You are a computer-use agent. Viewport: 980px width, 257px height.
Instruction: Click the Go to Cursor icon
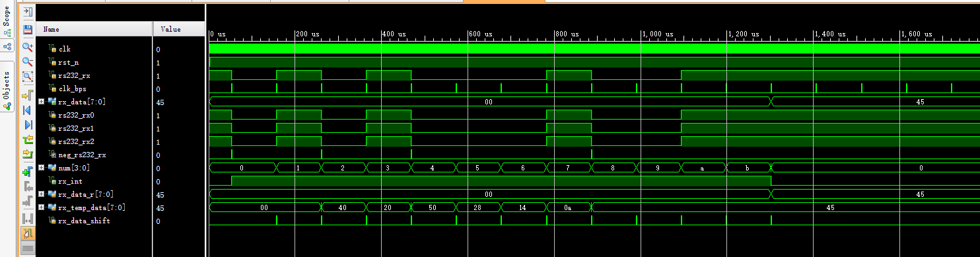[28, 95]
